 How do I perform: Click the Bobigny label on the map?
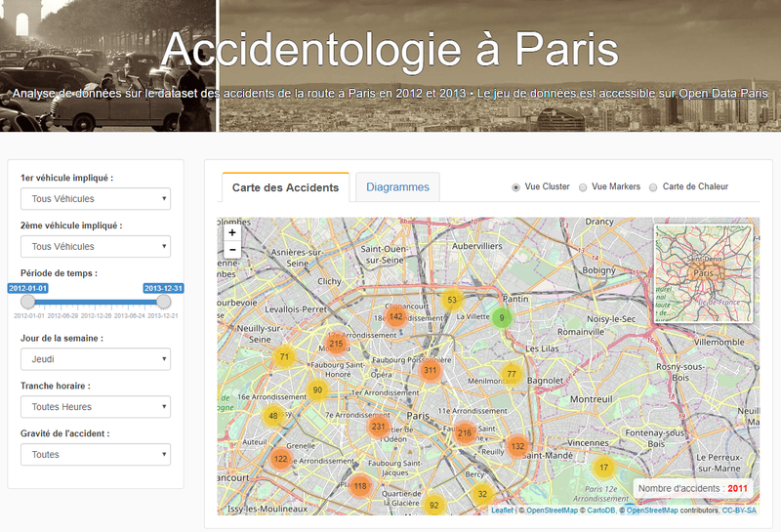tap(598, 270)
